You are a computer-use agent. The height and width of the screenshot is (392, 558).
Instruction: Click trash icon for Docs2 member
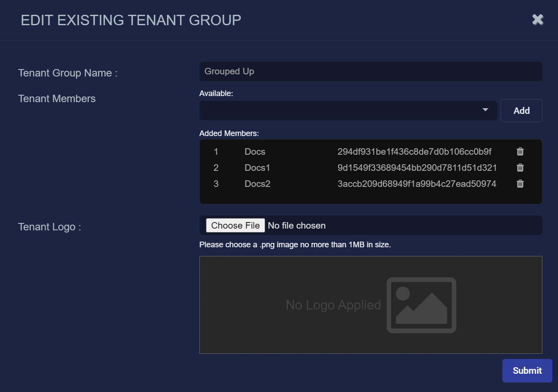[x=520, y=184]
